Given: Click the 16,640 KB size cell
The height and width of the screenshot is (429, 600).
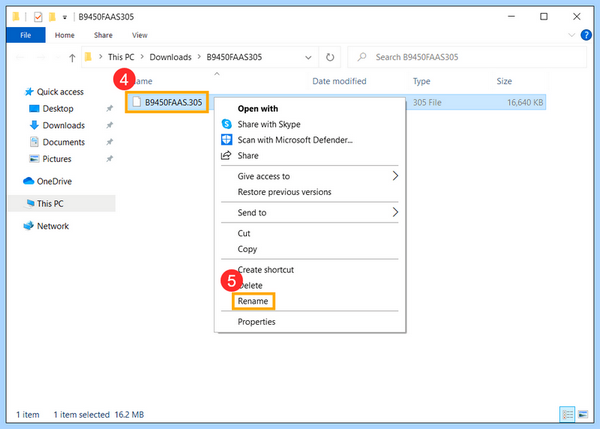Looking at the screenshot, I should [525, 103].
